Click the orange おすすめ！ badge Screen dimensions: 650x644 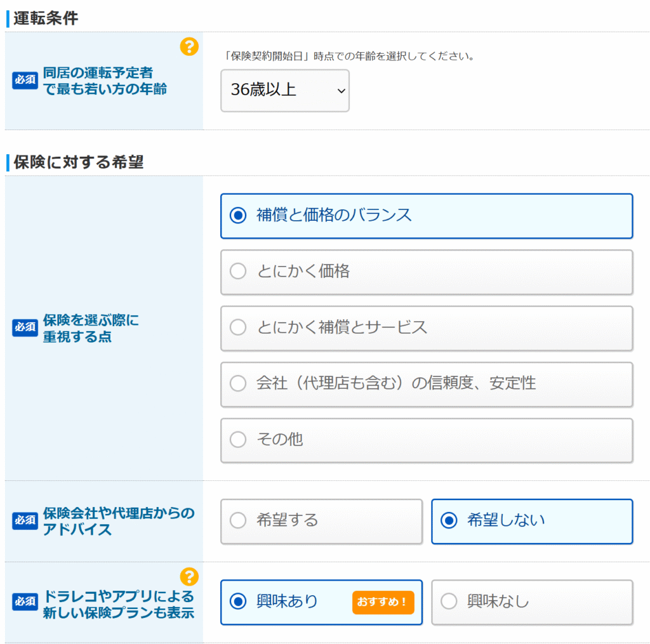[x=383, y=601]
